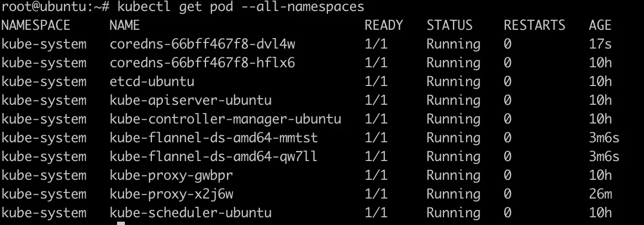Click kube-flannel-ds-amd64-mmtst pod name
This screenshot has width=644, height=225.
point(214,138)
